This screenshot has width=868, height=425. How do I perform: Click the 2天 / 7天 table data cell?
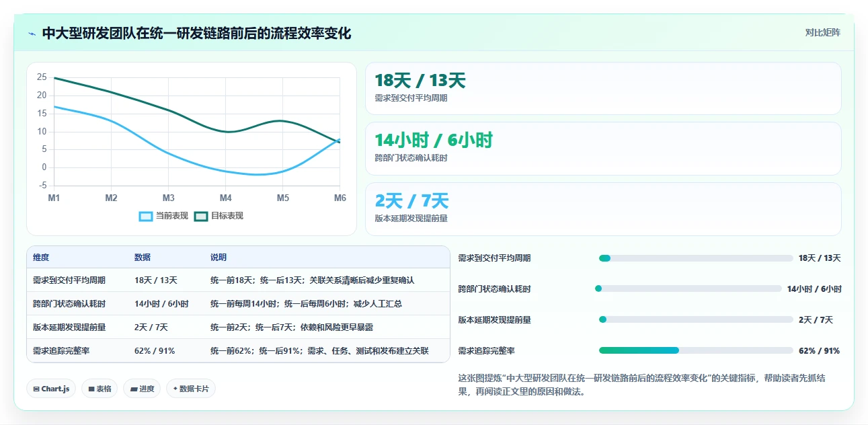pos(151,327)
